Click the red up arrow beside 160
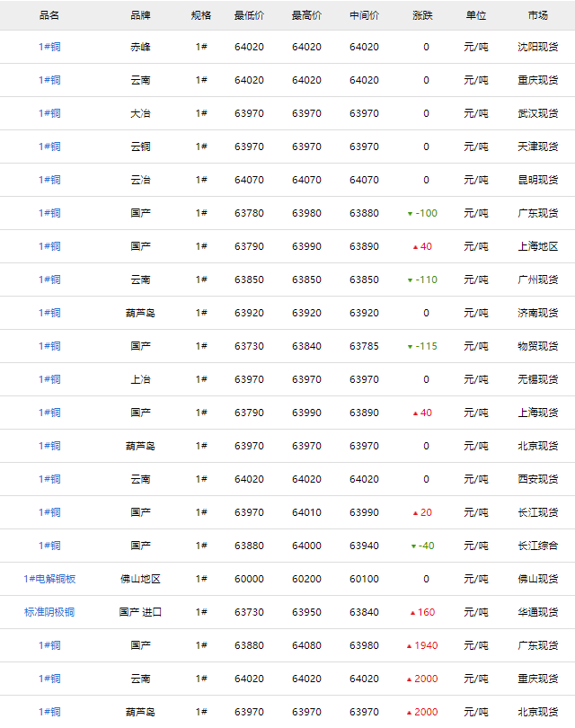Screen dimensions: 575x728 coord(412,613)
